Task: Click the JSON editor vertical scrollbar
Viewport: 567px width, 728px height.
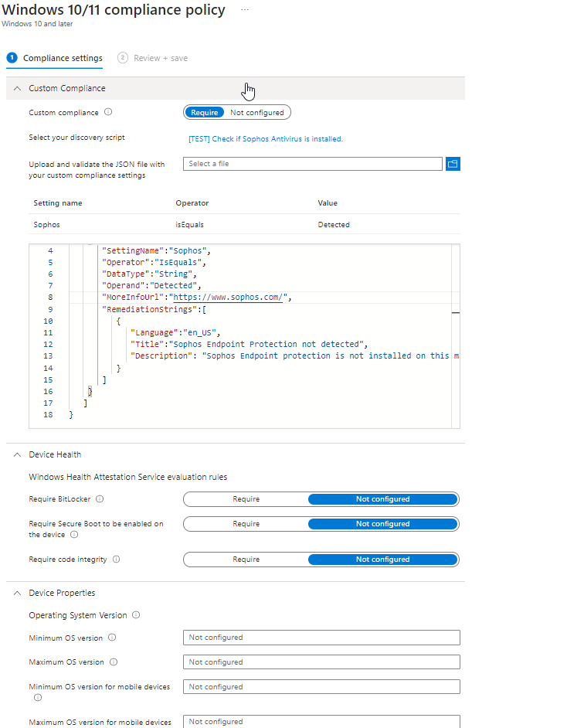Action: click(456, 335)
